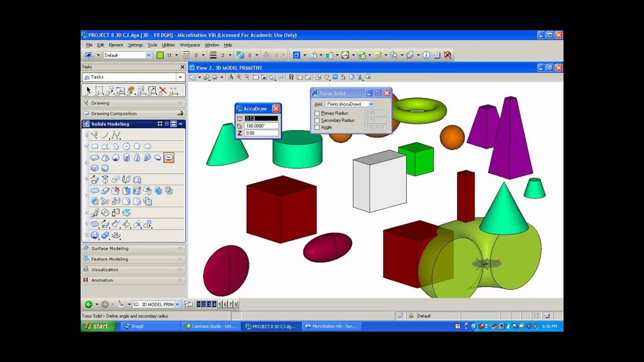The height and width of the screenshot is (362, 644).
Task: Toggle view 8 button in View Groups
Action: pyautogui.click(x=235, y=304)
